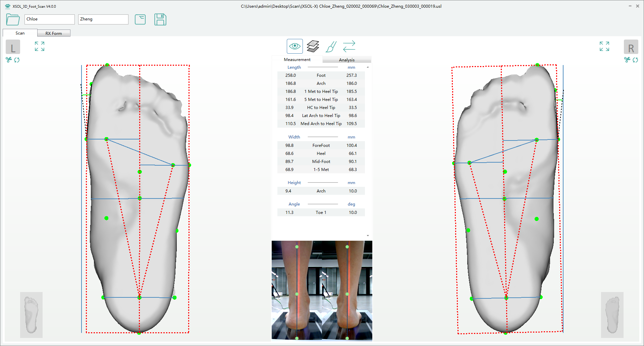Viewport: 644px width, 346px height.
Task: Select the Toe 1 angle measurement row
Action: pos(321,212)
